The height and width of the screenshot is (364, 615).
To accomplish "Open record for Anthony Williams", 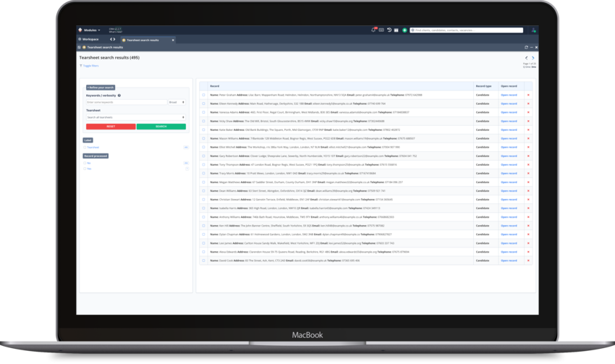I will [x=509, y=217].
